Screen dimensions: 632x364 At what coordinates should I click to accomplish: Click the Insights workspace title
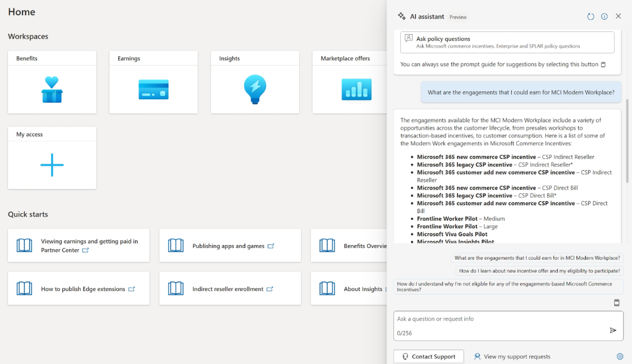[x=230, y=58]
